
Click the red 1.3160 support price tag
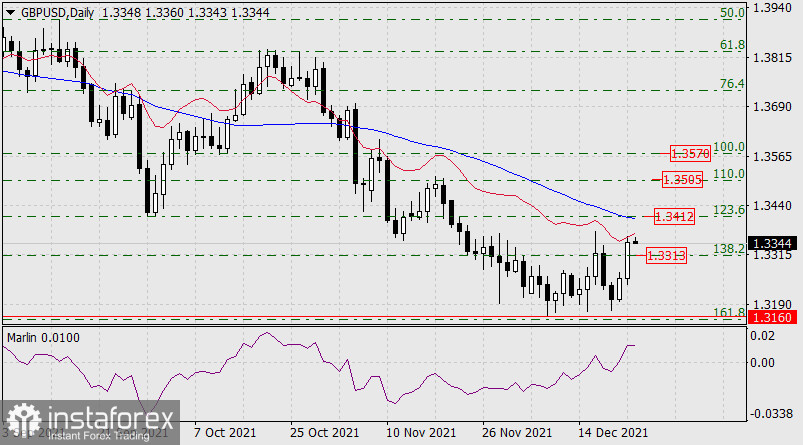[x=776, y=317]
